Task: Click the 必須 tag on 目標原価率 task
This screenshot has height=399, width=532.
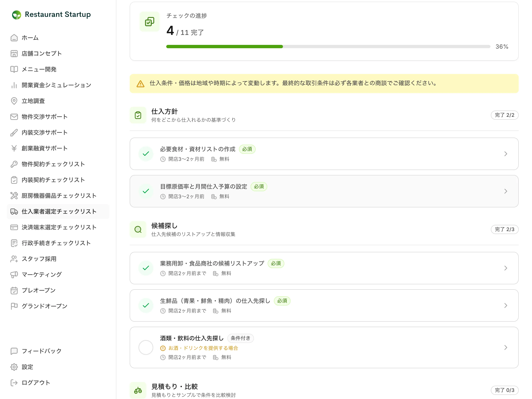Action: click(x=259, y=187)
